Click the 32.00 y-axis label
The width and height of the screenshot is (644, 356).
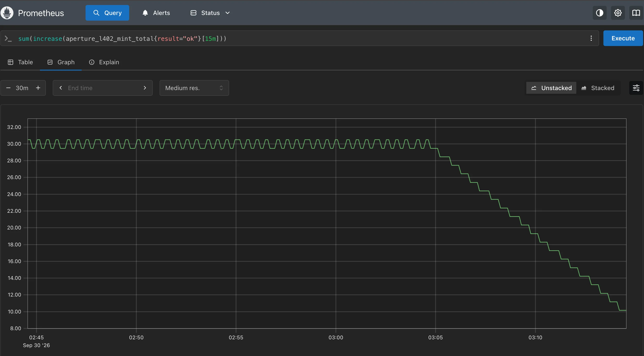(x=14, y=127)
